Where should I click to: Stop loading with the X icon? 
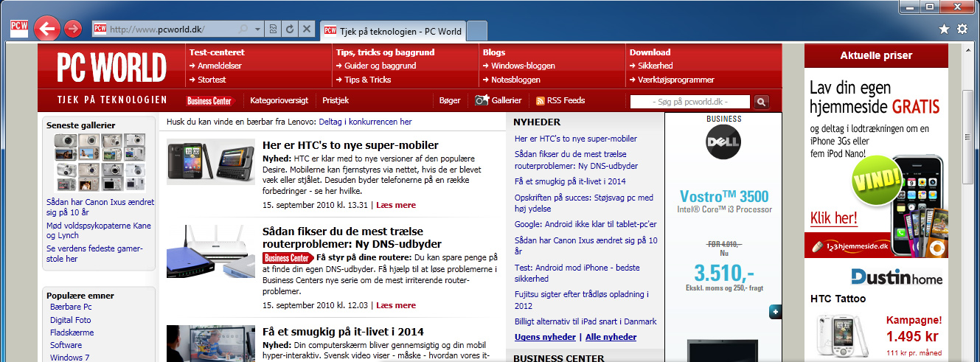coord(307,29)
